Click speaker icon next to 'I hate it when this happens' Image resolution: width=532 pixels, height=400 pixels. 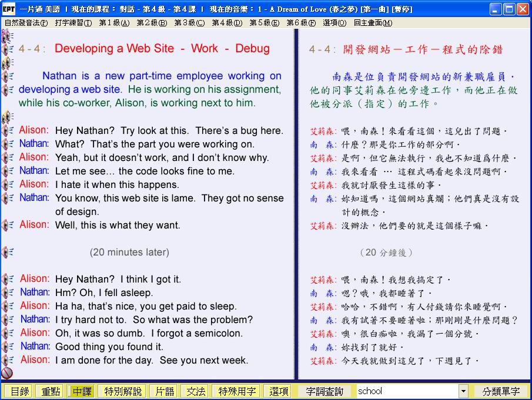click(8, 184)
